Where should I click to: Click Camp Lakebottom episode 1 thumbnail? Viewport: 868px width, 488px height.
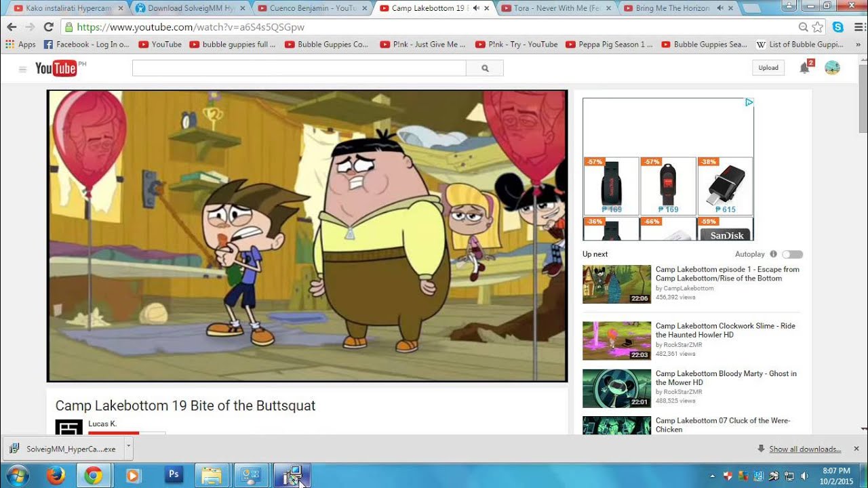pos(616,284)
